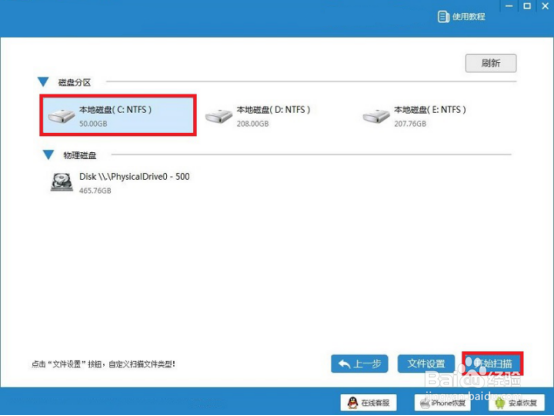Image resolution: width=554 pixels, height=416 pixels.
Task: Click the 磁盘分区 section label
Action: pyautogui.click(x=74, y=82)
